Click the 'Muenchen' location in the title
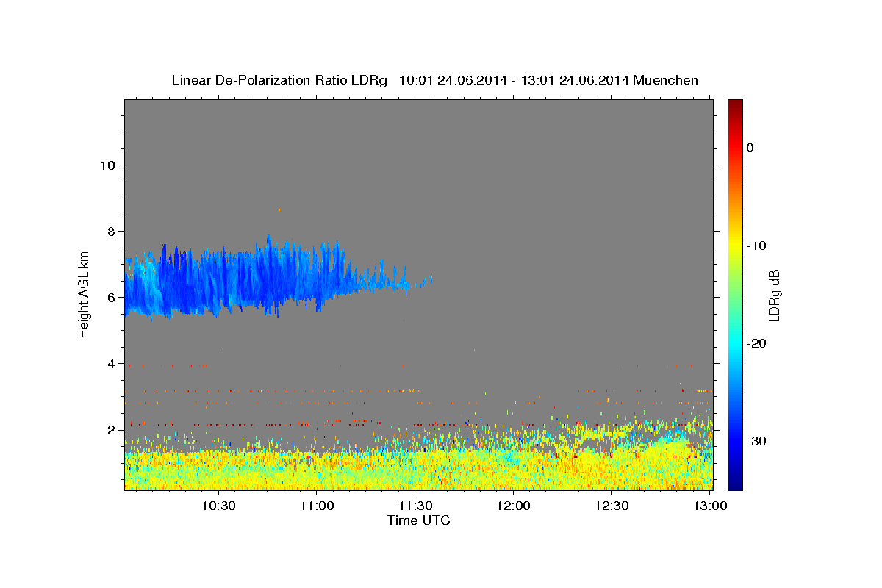 point(666,80)
